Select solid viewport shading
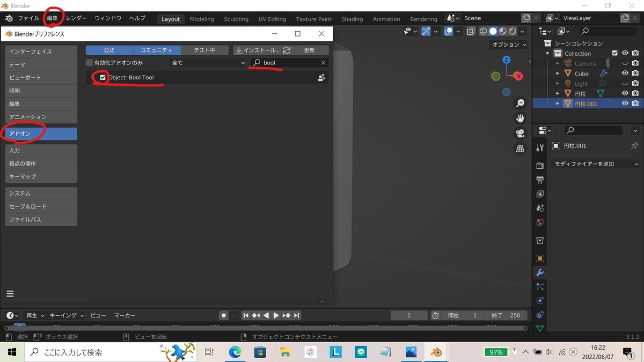The width and height of the screenshot is (644, 362). click(493, 32)
